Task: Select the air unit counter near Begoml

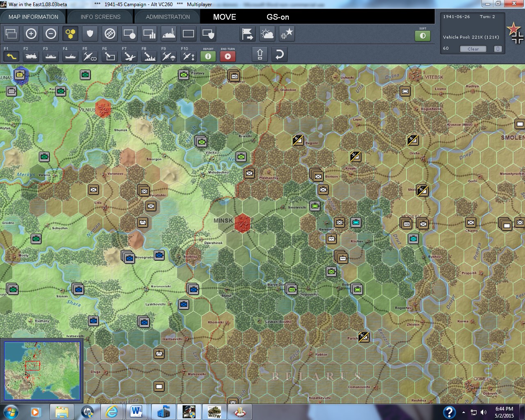Action: pos(298,140)
